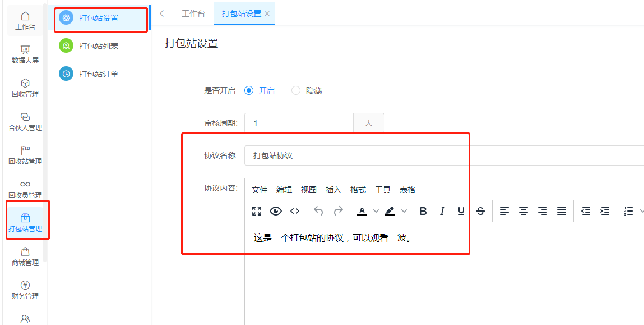Apply the text color A button
This screenshot has height=325, width=644.
coord(362,211)
